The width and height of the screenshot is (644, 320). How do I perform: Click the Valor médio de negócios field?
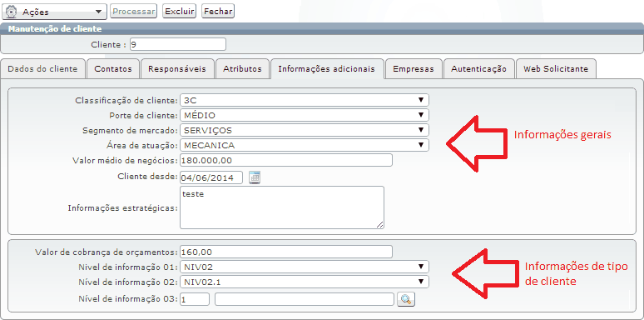pyautogui.click(x=286, y=160)
